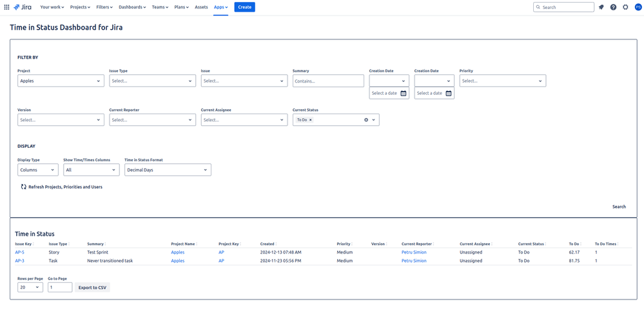Focus the top Search field
The image size is (644, 313).
tap(563, 7)
